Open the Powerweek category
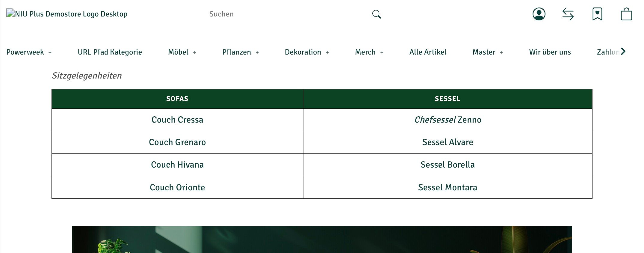644x253 pixels. coord(25,52)
